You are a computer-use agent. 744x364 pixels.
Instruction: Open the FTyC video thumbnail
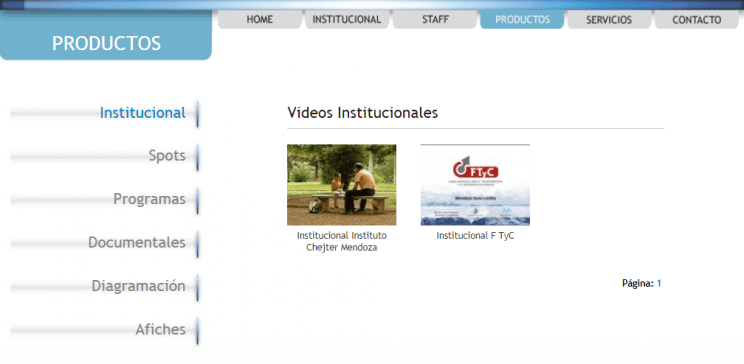[475, 185]
